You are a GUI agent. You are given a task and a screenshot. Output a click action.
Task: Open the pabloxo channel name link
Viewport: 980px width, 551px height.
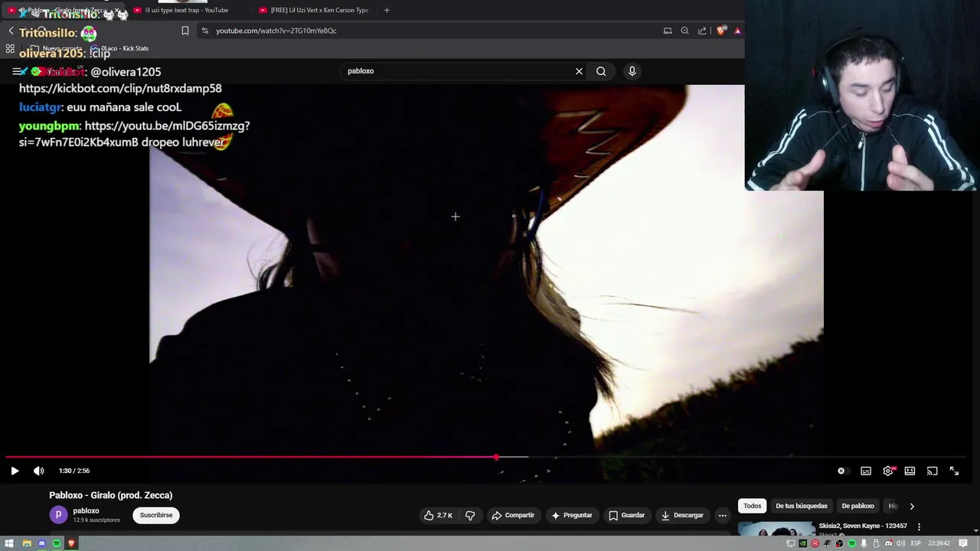pyautogui.click(x=86, y=510)
